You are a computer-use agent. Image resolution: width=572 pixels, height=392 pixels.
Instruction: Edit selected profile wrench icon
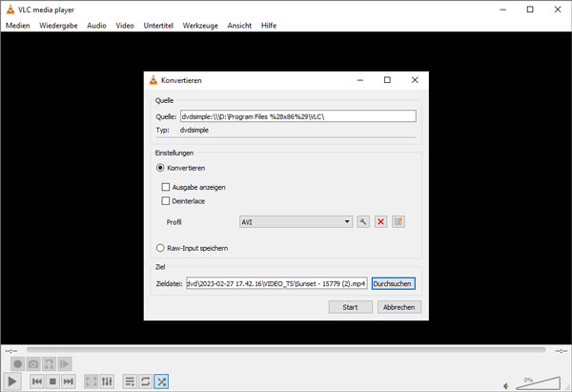[x=363, y=221]
